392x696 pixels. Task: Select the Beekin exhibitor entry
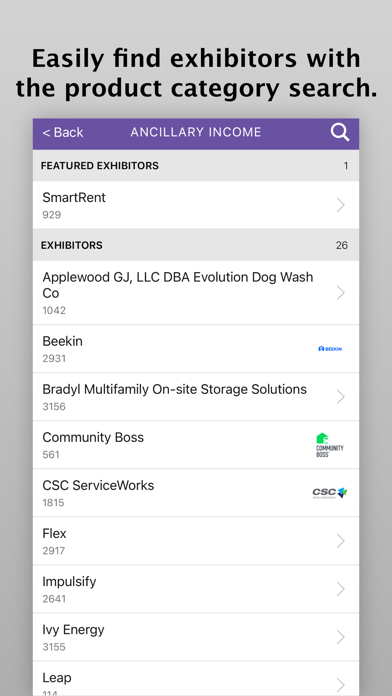196,349
